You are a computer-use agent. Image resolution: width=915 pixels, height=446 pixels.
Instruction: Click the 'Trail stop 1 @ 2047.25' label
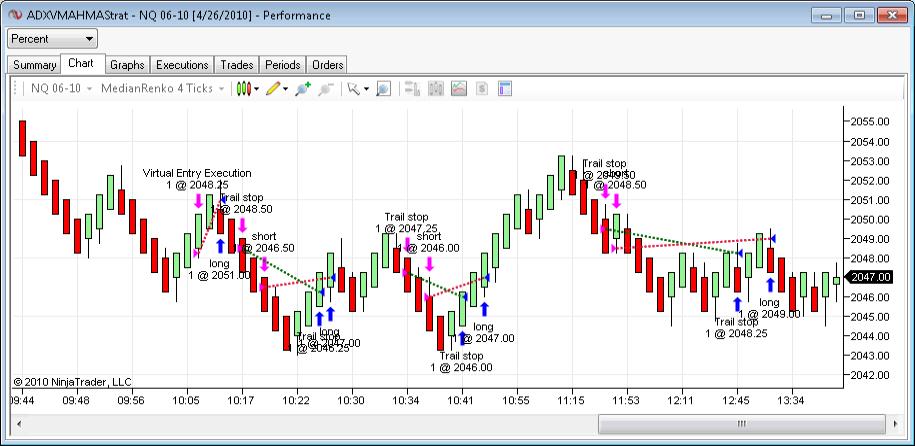[x=406, y=223]
